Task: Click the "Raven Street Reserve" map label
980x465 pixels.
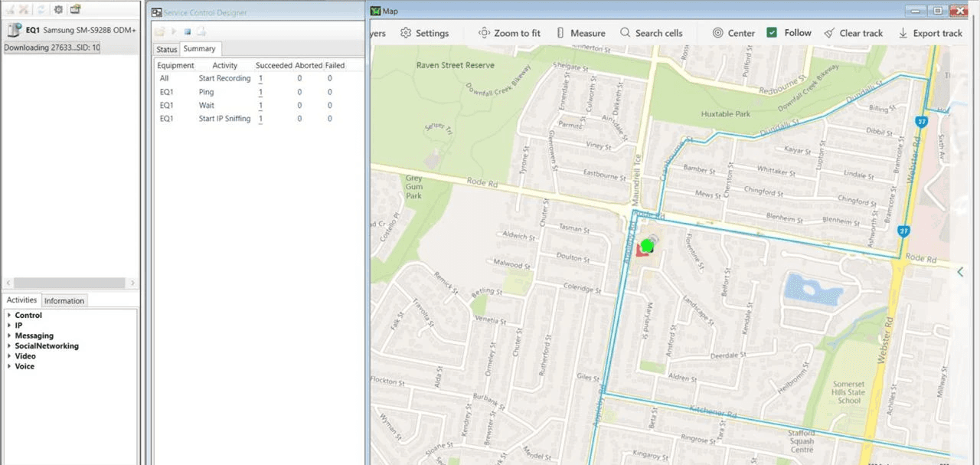Action: pos(455,65)
